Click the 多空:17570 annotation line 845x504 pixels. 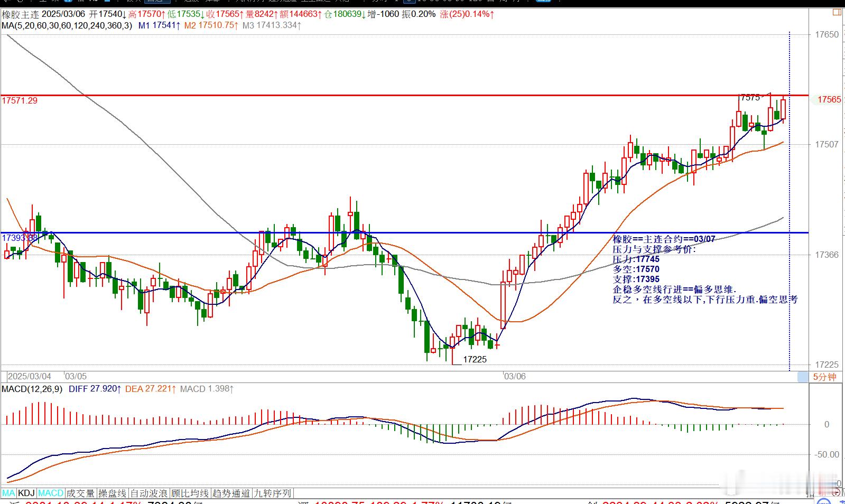click(636, 269)
